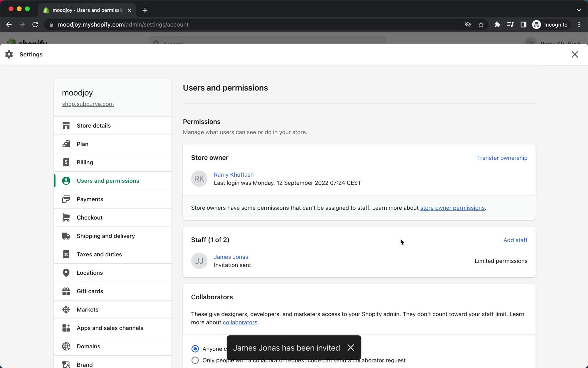Image resolution: width=588 pixels, height=368 pixels.
Task: Bookmark this page with the star icon
Action: click(481, 25)
